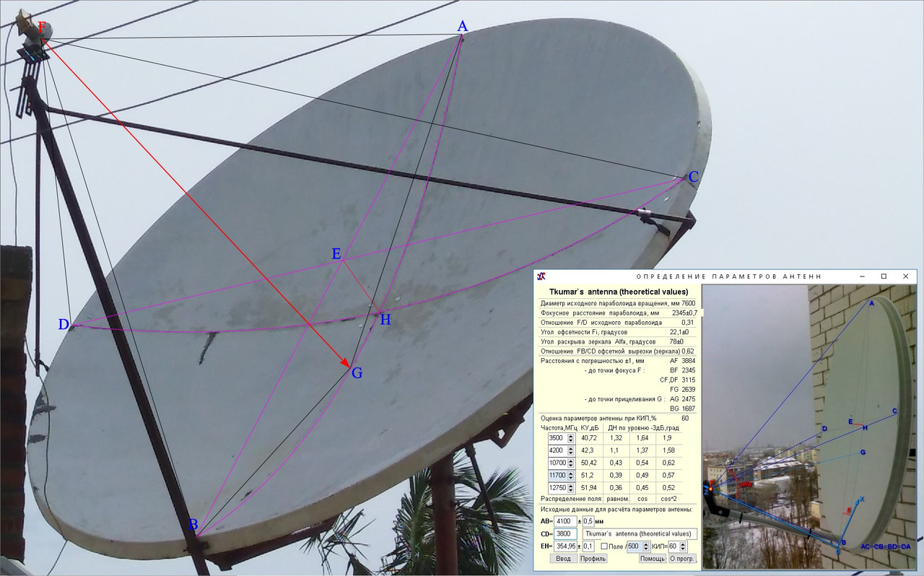
Task: Click the offset angle value "22,1±0"
Action: [x=681, y=332]
